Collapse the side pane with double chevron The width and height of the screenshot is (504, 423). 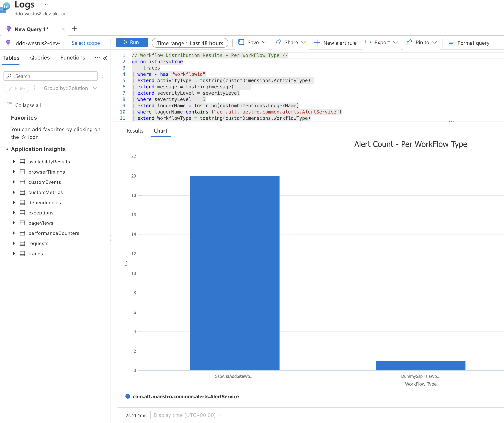105,58
